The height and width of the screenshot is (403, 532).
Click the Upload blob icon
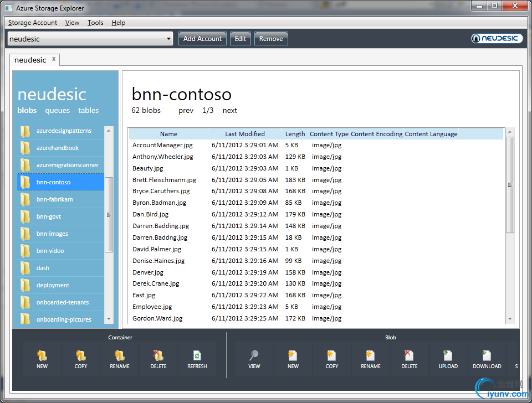click(x=448, y=356)
